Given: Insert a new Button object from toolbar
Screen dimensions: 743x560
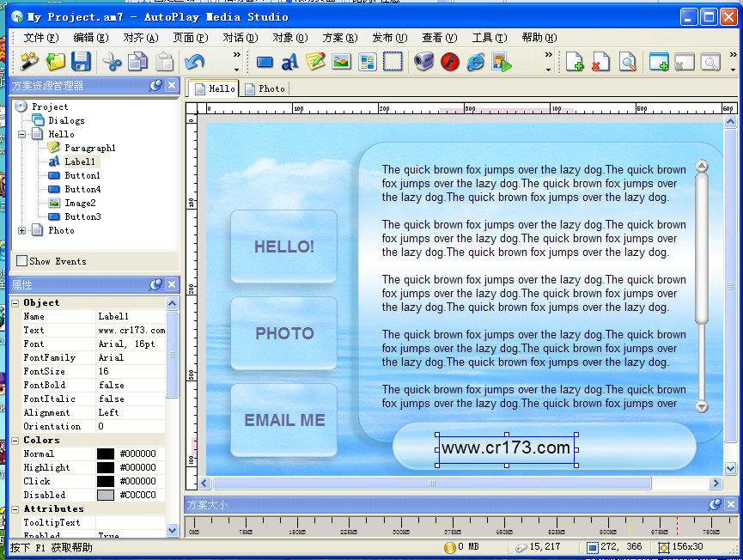Looking at the screenshot, I should [265, 62].
